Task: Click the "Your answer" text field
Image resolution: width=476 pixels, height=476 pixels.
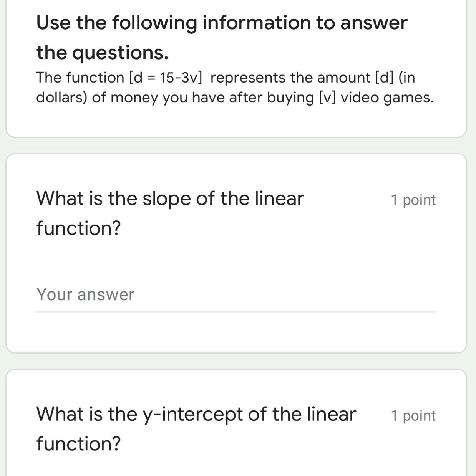Action: (236, 295)
